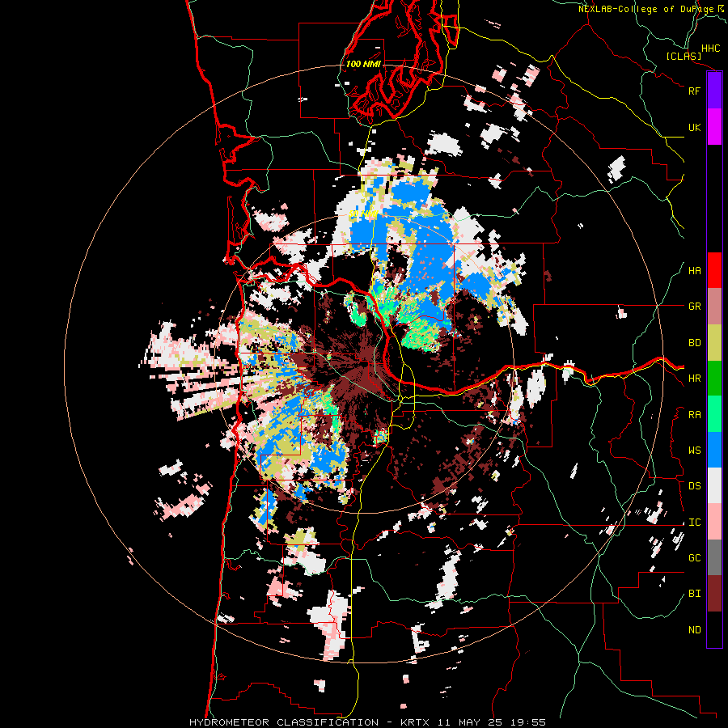Click the GR legend label text
Viewport: 728px width, 728px height.
pyautogui.click(x=694, y=307)
